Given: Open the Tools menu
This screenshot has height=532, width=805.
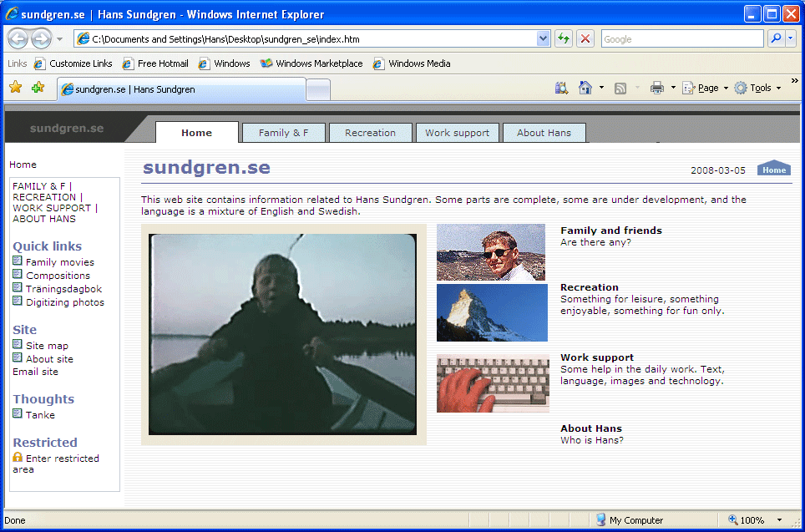Looking at the screenshot, I should pos(757,88).
